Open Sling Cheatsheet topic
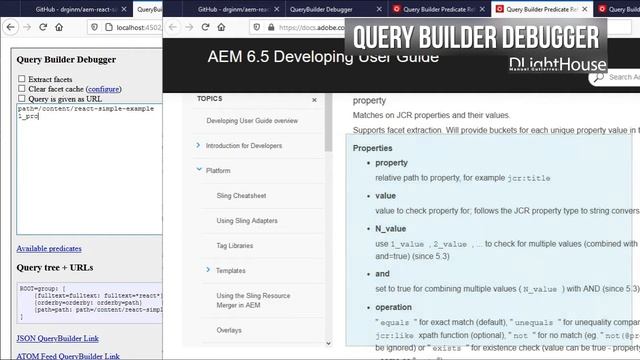The image size is (640, 360). (241, 196)
